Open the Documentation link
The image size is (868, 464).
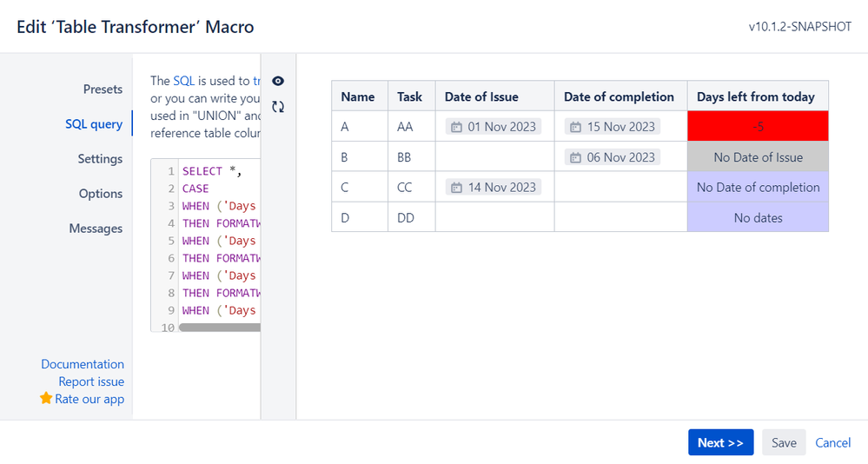tap(83, 364)
